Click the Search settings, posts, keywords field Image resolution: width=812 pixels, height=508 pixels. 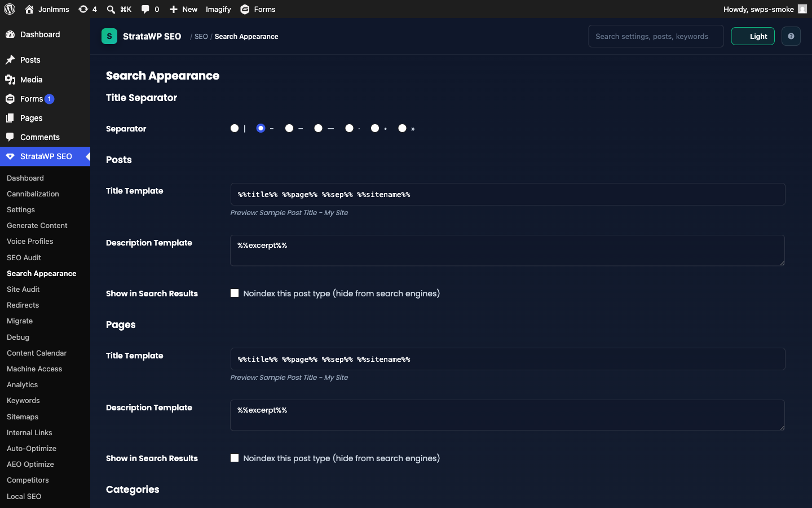[x=656, y=36]
